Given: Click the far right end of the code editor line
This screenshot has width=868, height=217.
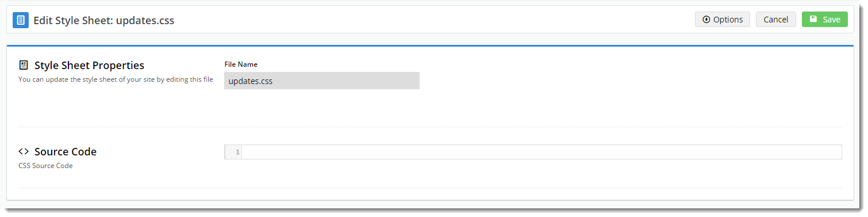Looking at the screenshot, I should coord(836,152).
